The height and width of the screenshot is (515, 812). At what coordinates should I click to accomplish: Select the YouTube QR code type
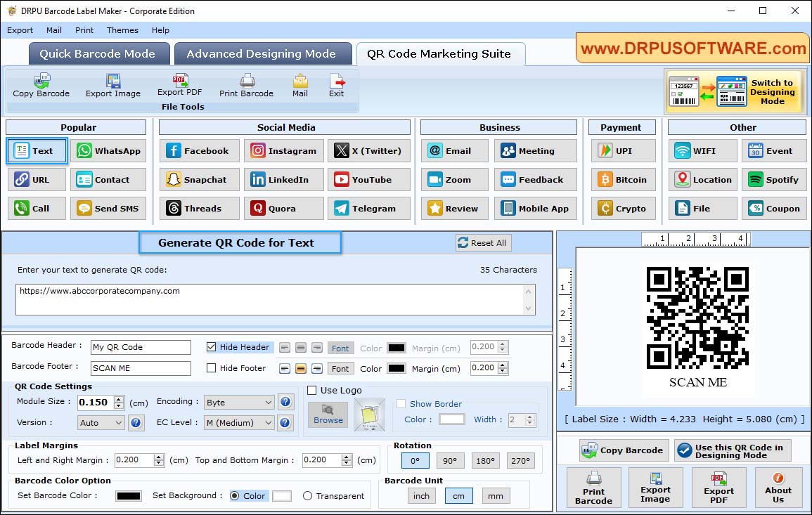(x=368, y=180)
